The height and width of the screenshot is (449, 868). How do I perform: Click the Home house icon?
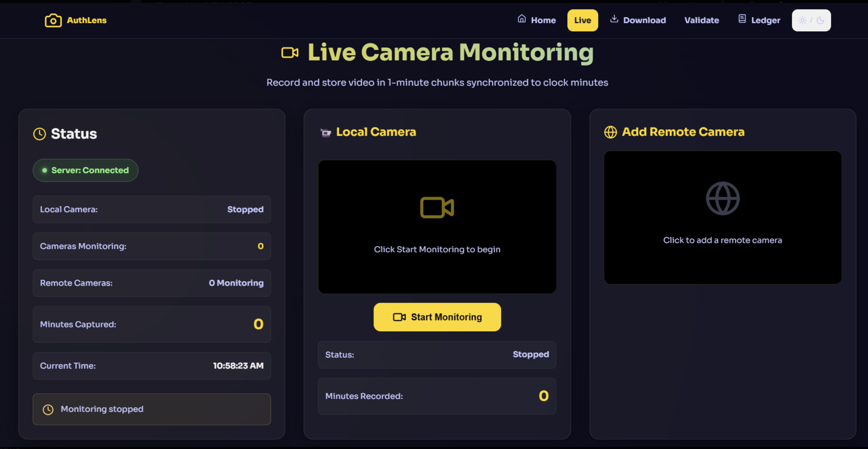point(521,19)
